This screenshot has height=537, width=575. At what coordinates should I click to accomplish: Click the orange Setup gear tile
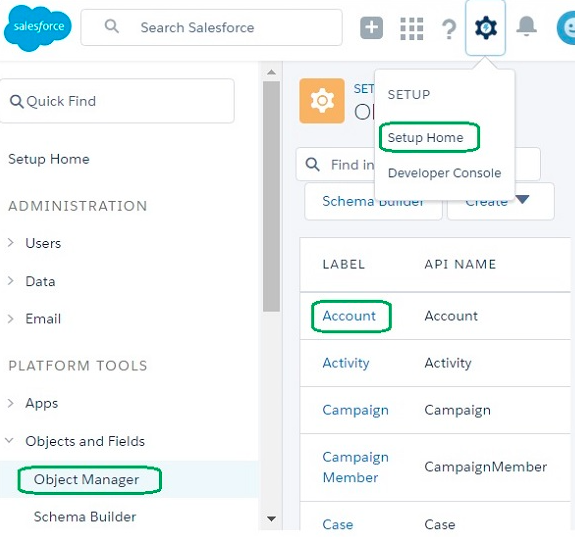point(322,101)
